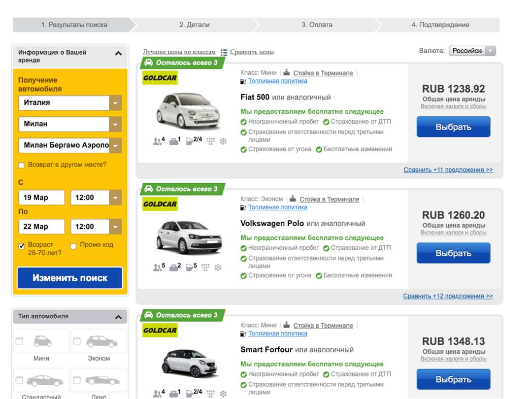532x399 pixels.
Task: Open Топливная политика for Fiat 500
Action: [277, 81]
